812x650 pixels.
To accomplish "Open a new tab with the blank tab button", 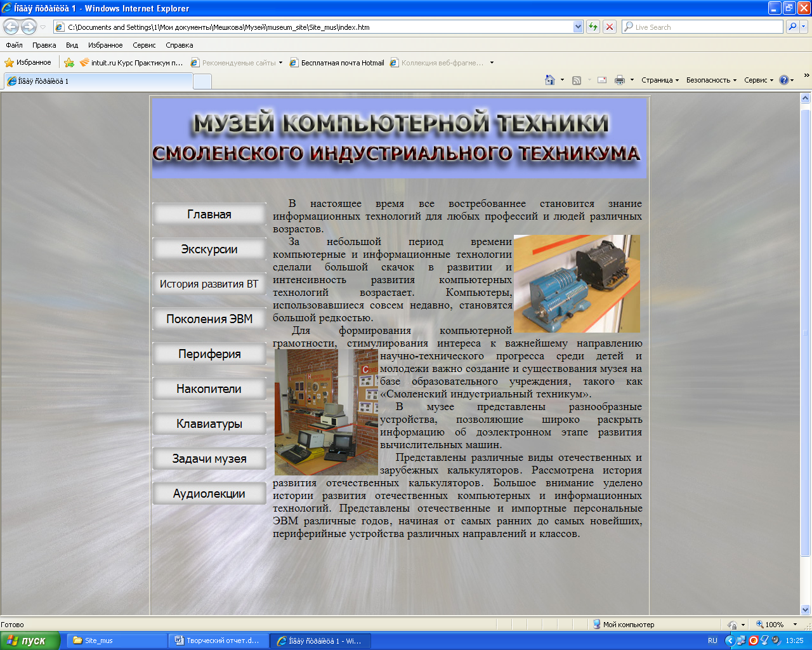I will click(x=202, y=81).
